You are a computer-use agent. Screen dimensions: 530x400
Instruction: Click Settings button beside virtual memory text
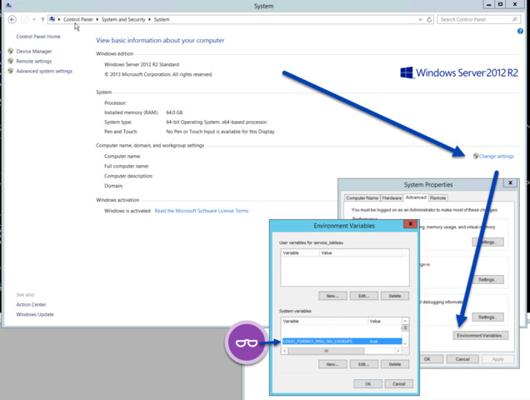pyautogui.click(x=487, y=242)
